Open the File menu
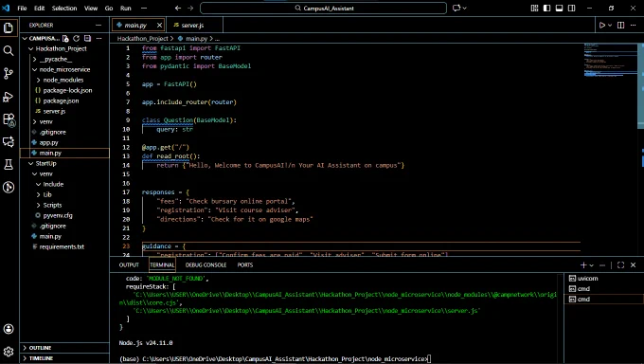This screenshot has height=364, width=644. pyautogui.click(x=22, y=8)
